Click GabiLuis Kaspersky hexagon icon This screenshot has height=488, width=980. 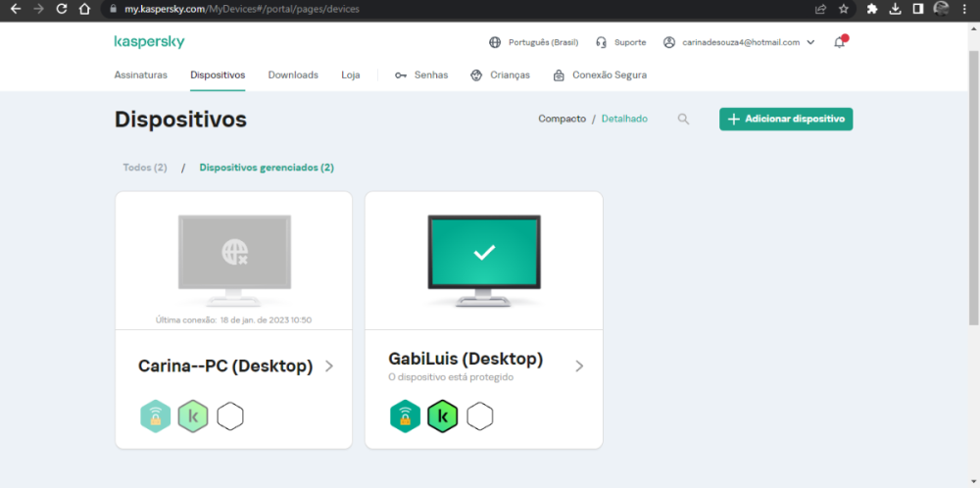[443, 416]
